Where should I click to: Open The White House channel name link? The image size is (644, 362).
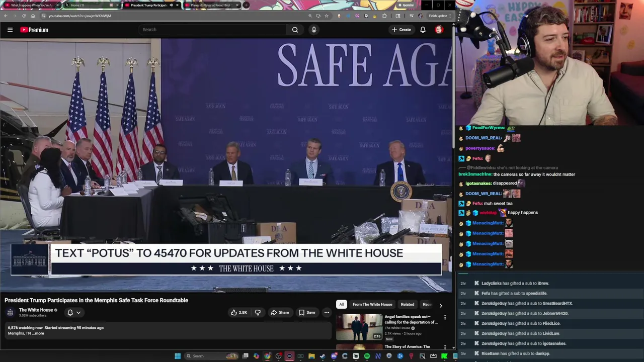(36, 310)
